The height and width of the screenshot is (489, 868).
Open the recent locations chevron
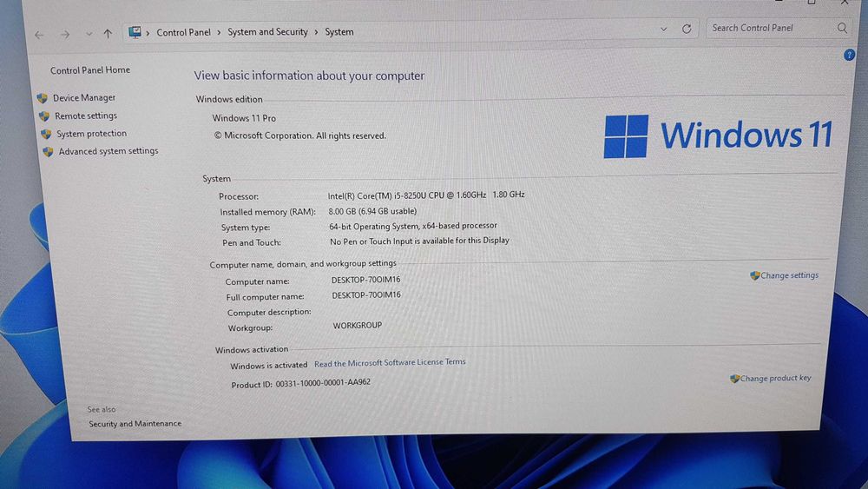tap(89, 34)
